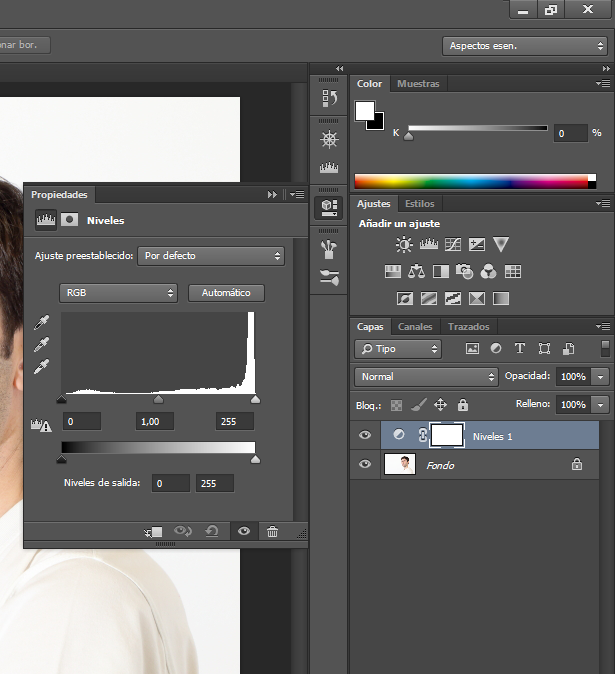Open the Histogram panel icon in dock

(x=329, y=167)
